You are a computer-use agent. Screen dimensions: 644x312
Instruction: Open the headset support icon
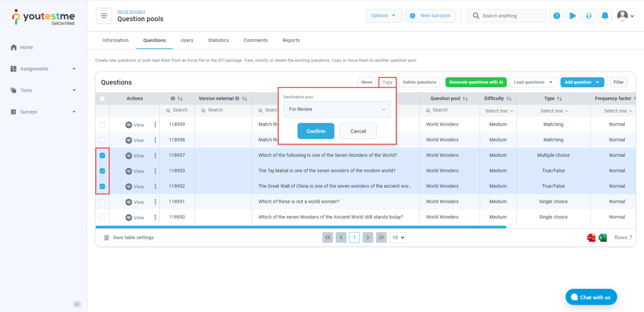click(x=589, y=16)
